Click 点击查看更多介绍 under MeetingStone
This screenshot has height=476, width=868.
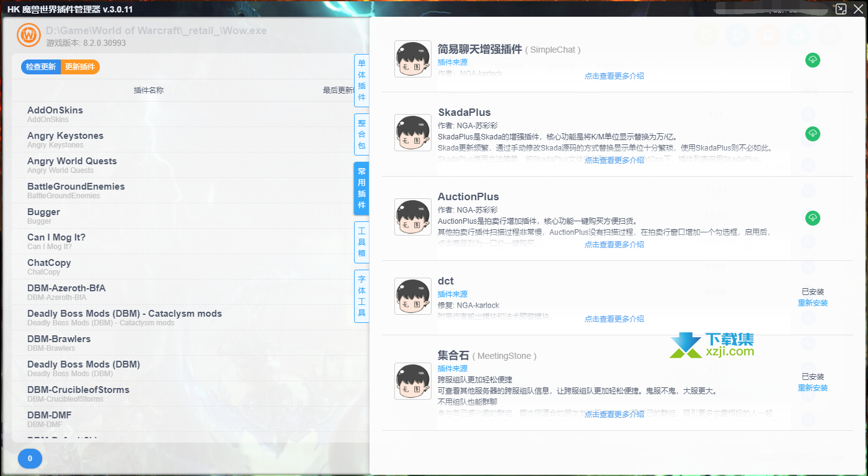tap(614, 415)
